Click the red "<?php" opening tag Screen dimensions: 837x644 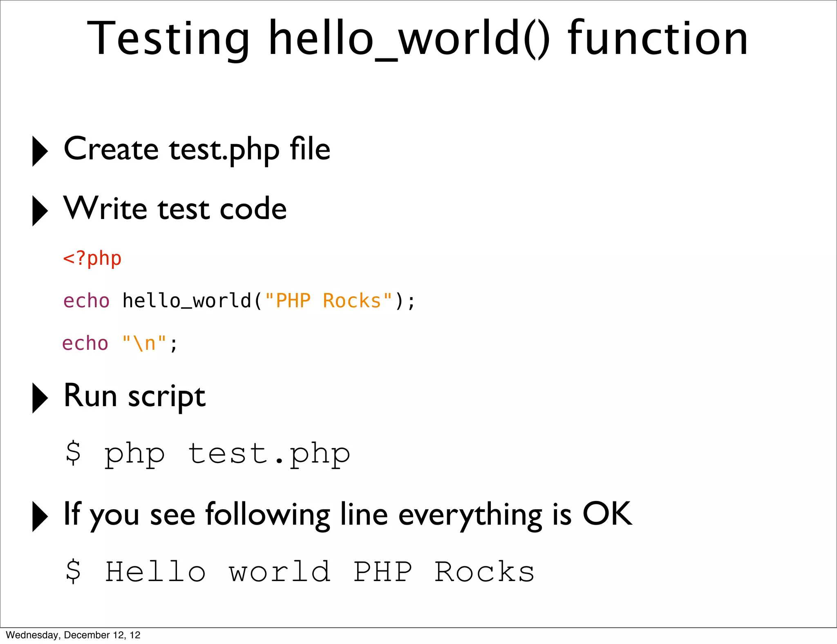[x=92, y=259]
